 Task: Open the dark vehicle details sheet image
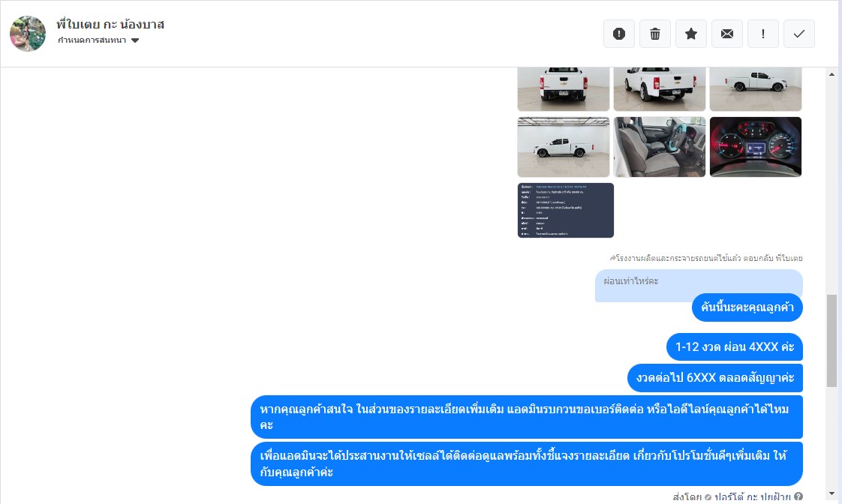tap(565, 210)
